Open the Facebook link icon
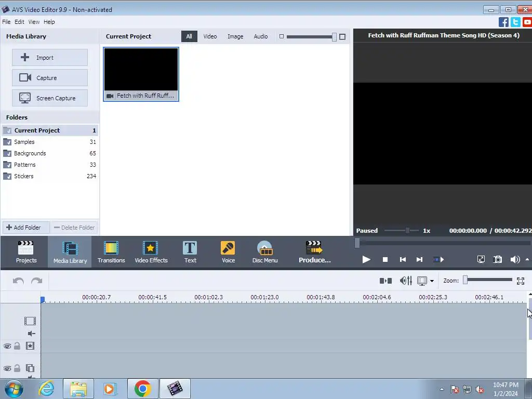This screenshot has width=532, height=399. tap(503, 22)
